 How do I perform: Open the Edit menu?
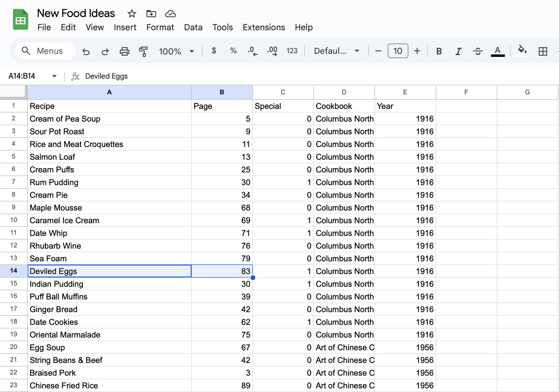tap(68, 27)
